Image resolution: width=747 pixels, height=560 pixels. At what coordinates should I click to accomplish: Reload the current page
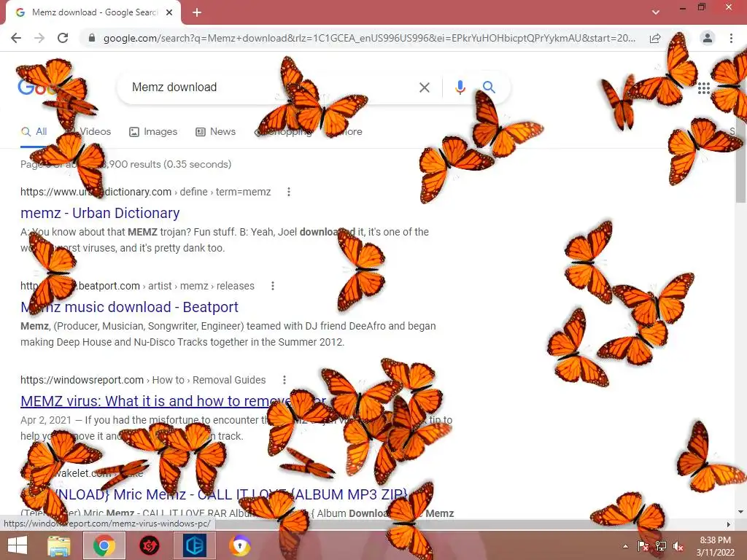(x=63, y=38)
